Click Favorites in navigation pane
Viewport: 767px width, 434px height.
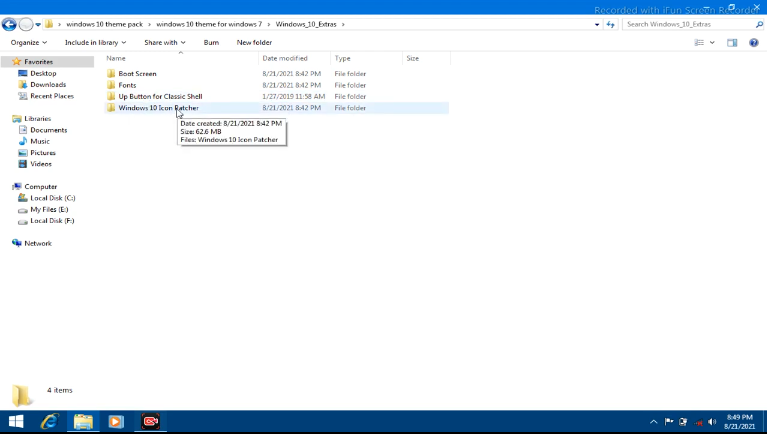point(39,62)
